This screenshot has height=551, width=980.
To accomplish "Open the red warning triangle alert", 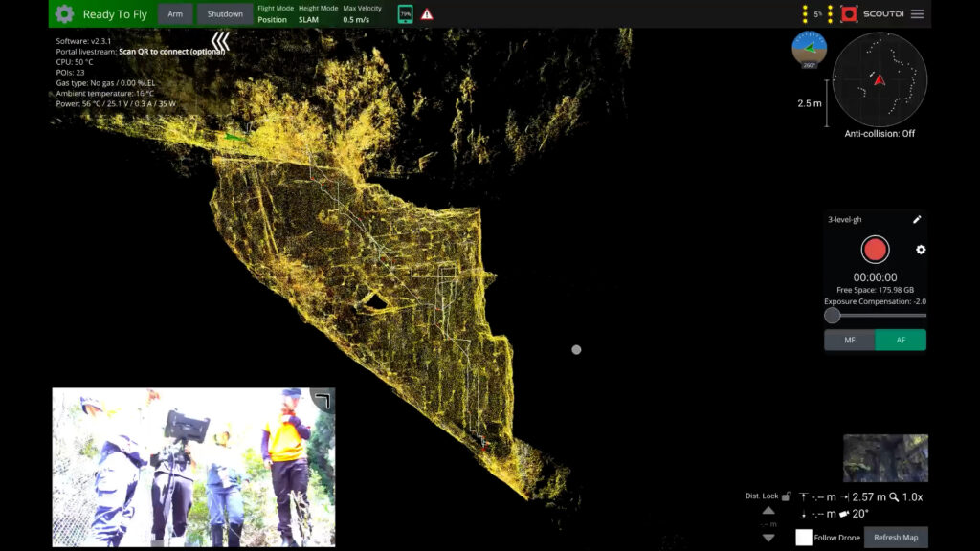I will [427, 14].
